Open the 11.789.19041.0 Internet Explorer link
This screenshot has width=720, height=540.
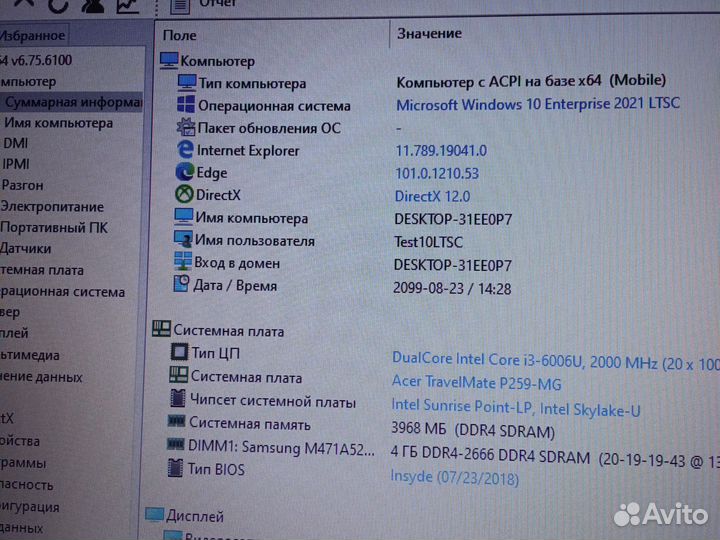[x=441, y=151]
